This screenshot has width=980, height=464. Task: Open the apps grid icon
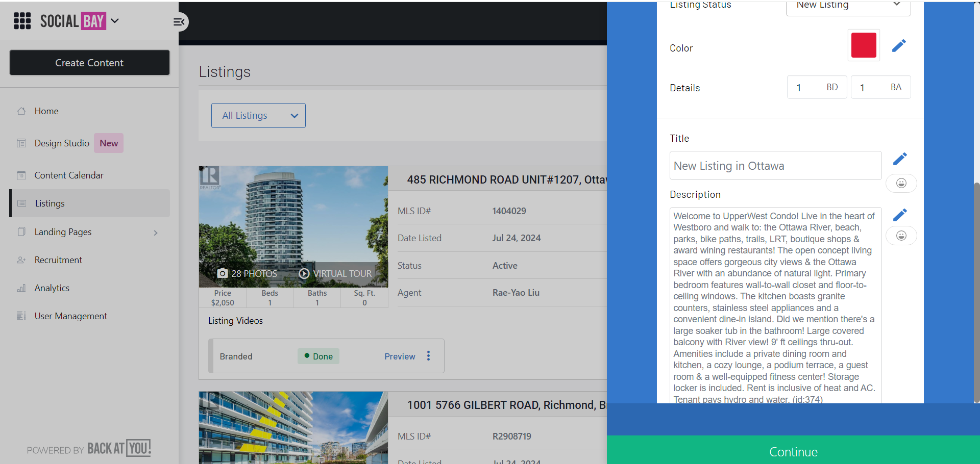(x=22, y=21)
